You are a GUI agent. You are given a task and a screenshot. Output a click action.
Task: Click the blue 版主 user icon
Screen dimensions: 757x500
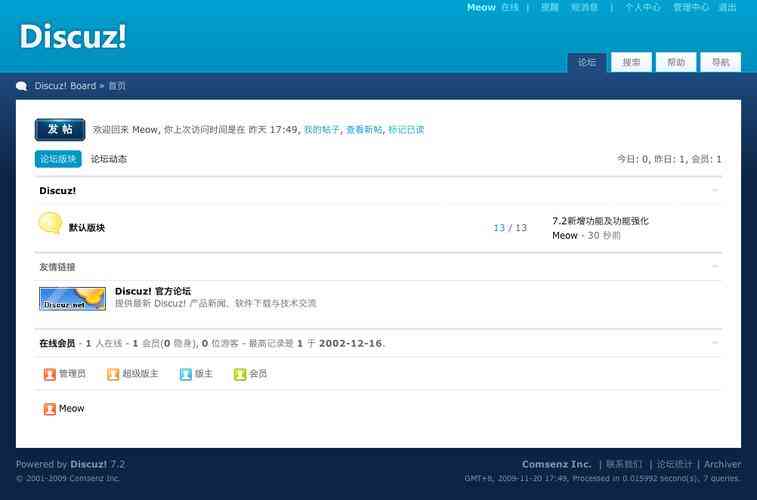[185, 374]
